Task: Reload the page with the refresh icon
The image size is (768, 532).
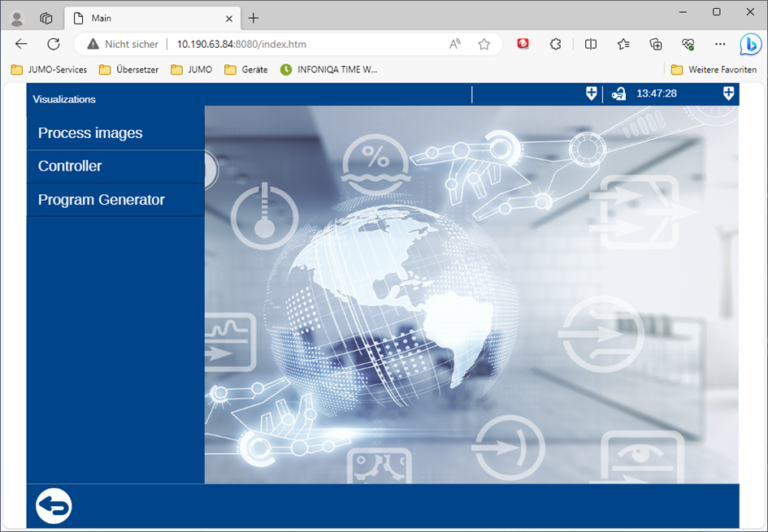Action: click(x=54, y=44)
